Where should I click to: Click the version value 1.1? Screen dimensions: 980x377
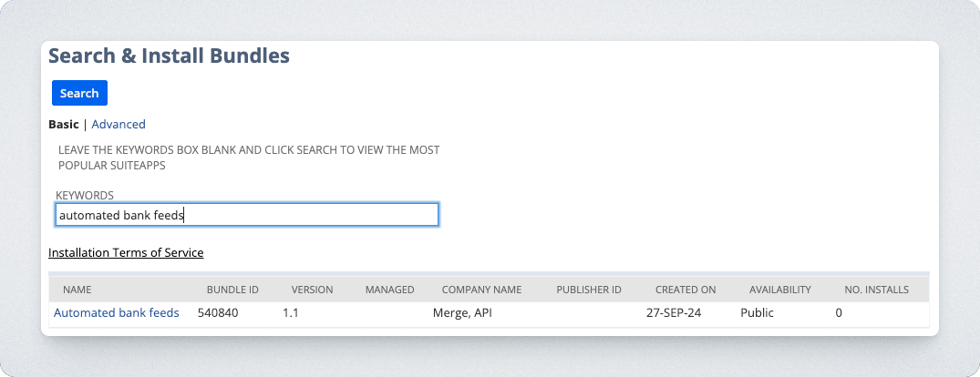[291, 312]
